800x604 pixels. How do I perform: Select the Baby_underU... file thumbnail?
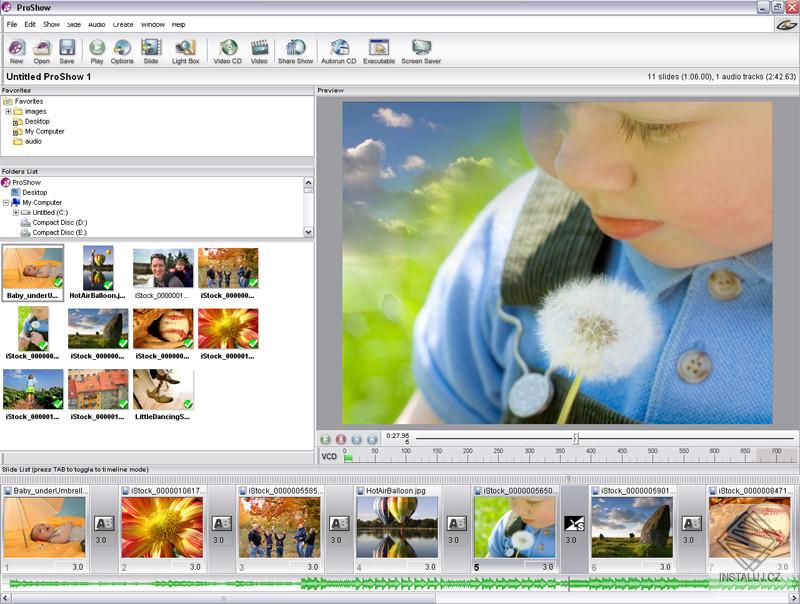pos(33,273)
